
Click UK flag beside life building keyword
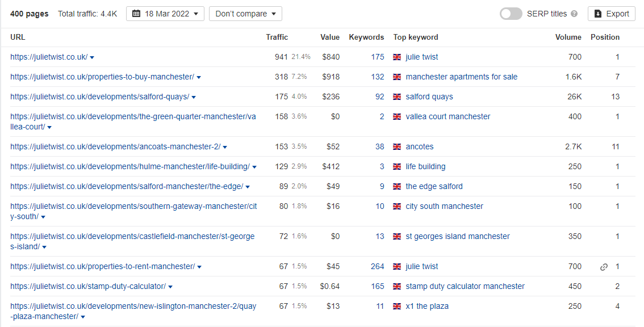397,167
